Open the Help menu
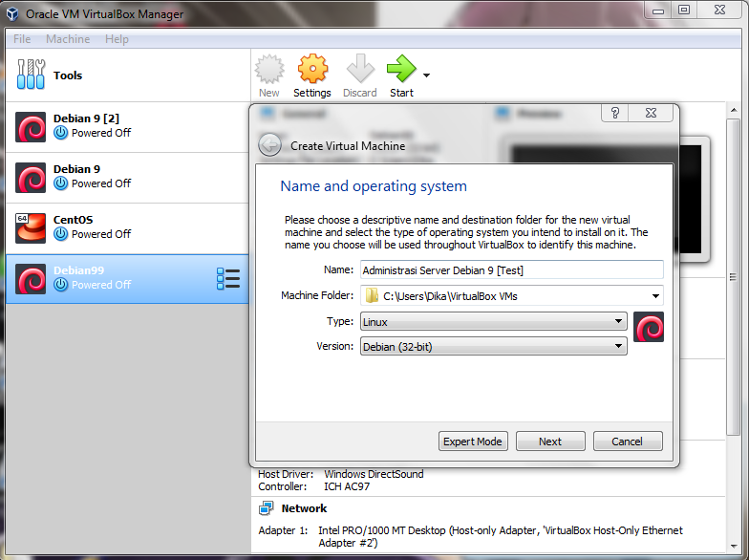This screenshot has height=560, width=749. pos(117,39)
